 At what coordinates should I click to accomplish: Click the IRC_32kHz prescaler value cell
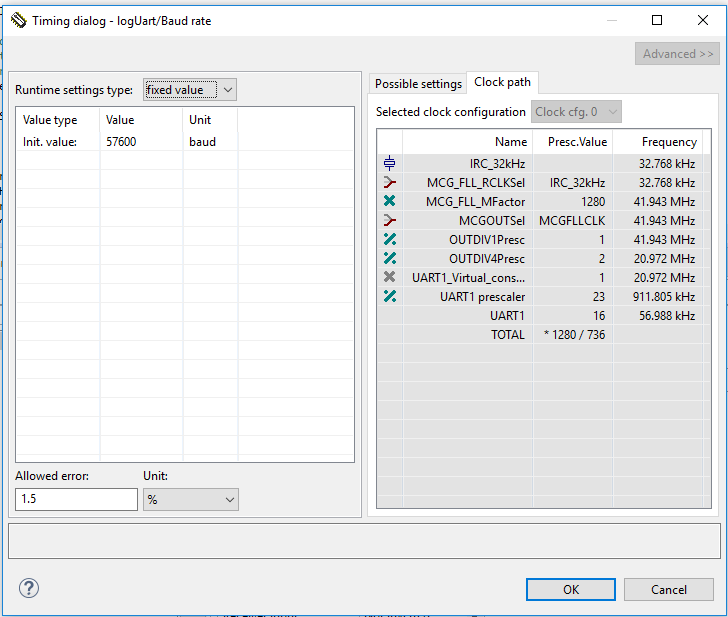(x=573, y=182)
